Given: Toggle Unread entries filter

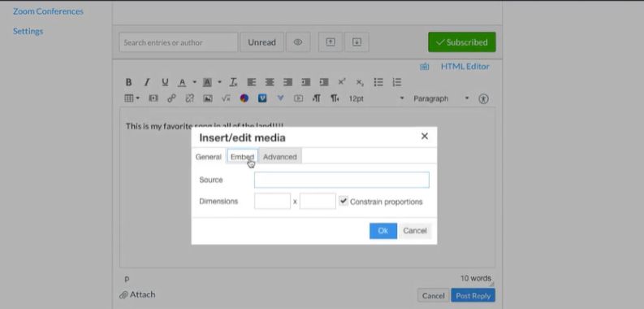Looking at the screenshot, I should pyautogui.click(x=261, y=42).
